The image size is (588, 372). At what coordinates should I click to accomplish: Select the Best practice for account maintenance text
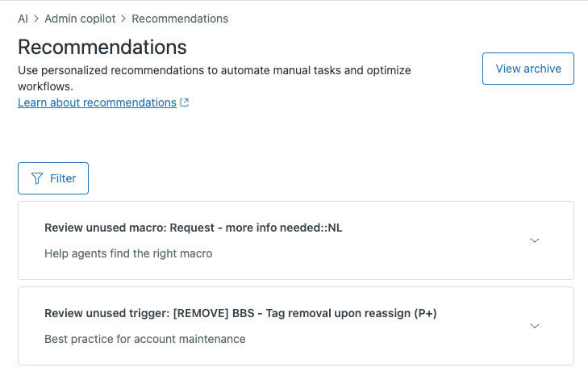pyautogui.click(x=144, y=339)
